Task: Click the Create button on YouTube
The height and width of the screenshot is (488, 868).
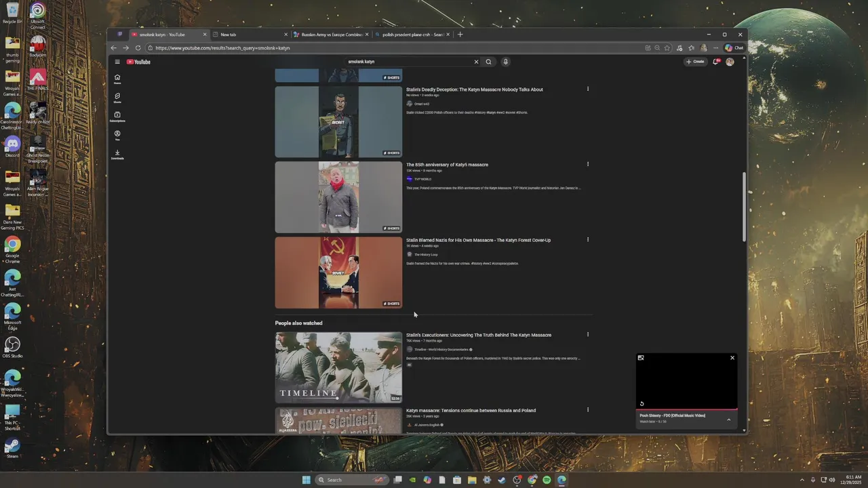Action: point(695,62)
